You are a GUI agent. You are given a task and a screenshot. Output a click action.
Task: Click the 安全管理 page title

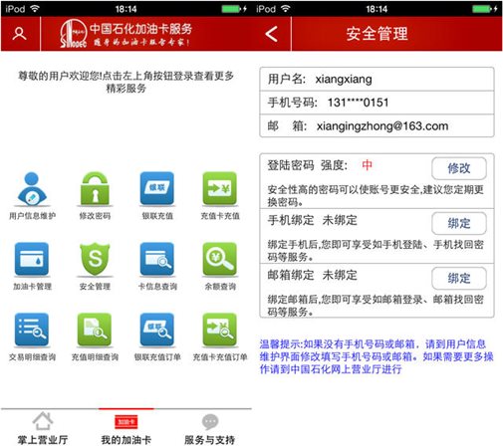[377, 34]
